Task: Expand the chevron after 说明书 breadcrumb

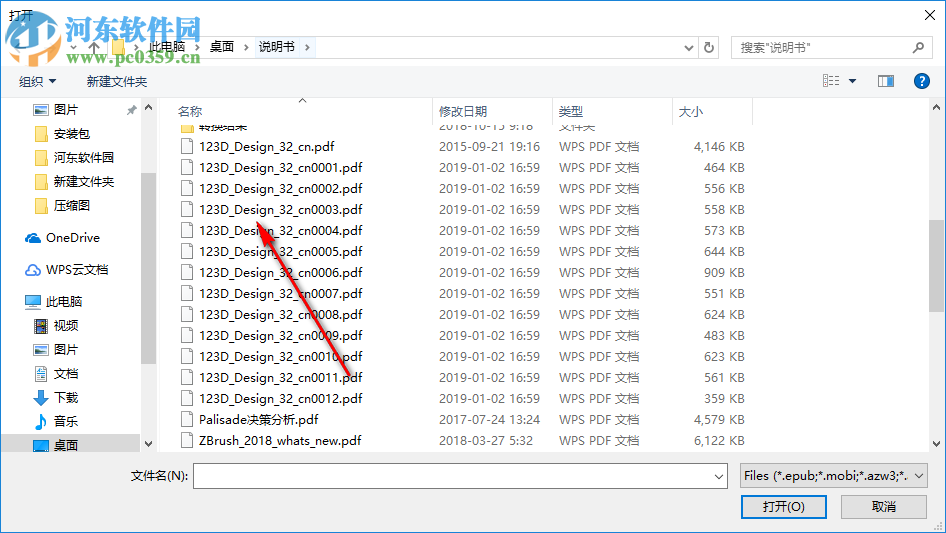Action: tap(307, 47)
